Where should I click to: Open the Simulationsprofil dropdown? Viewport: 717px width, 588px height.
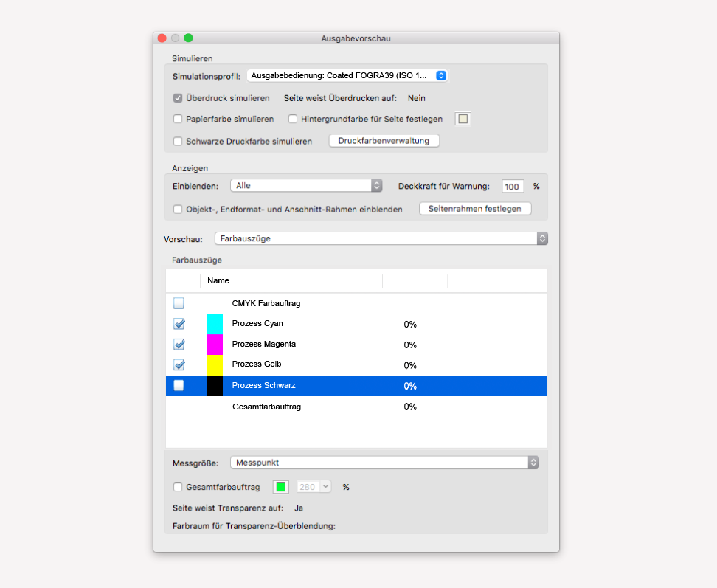(347, 75)
